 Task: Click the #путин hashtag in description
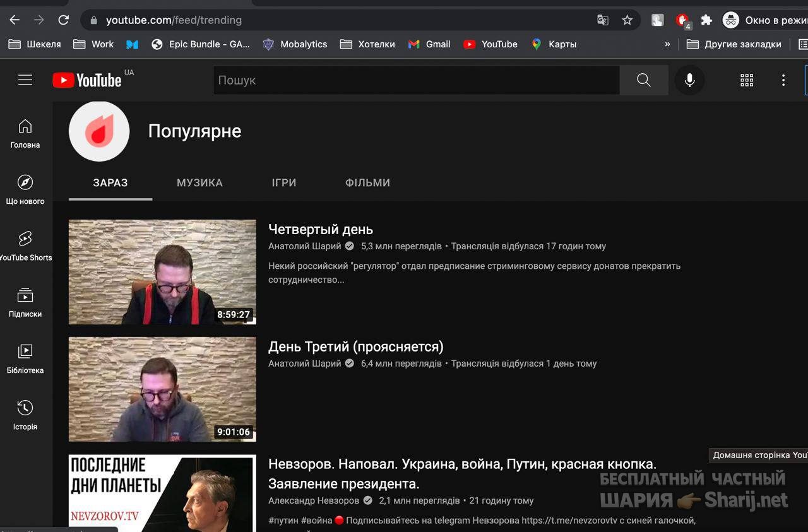[x=283, y=521]
